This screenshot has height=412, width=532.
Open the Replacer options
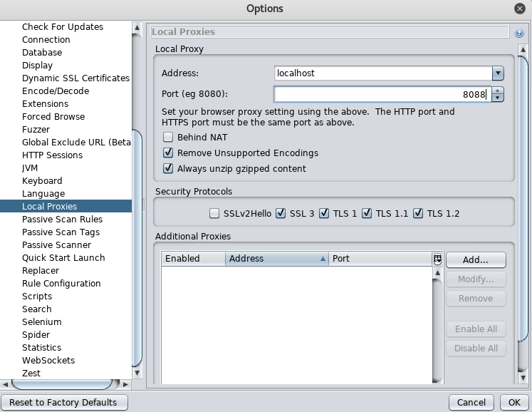coord(41,271)
